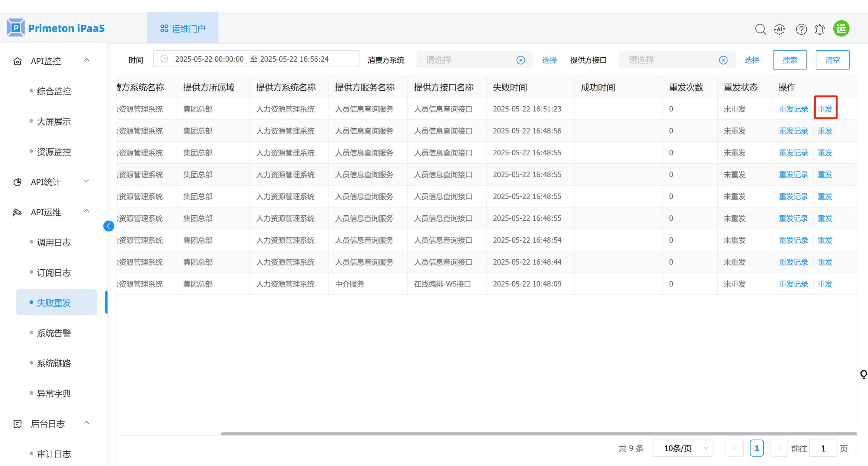Image resolution: width=868 pixels, height=466 pixels.
Task: Click the search magnifier icon in header
Action: pos(760,29)
